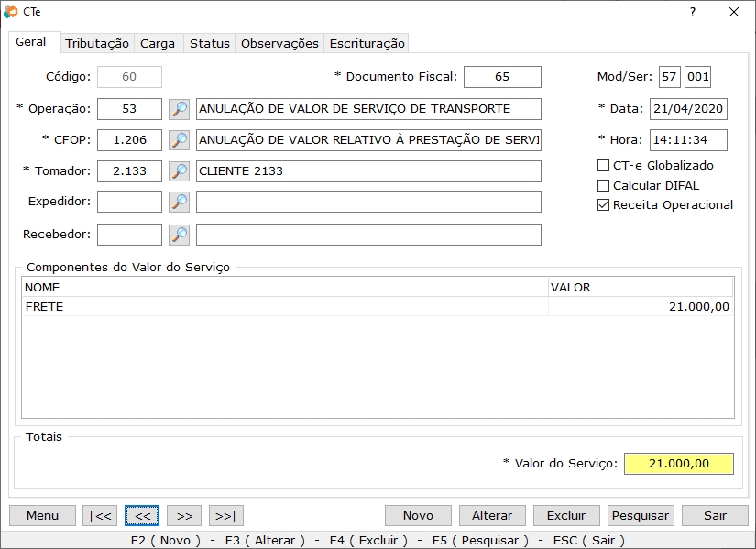Open the Recebedor lookup magnifier
This screenshot has height=549, width=756.
(x=180, y=234)
